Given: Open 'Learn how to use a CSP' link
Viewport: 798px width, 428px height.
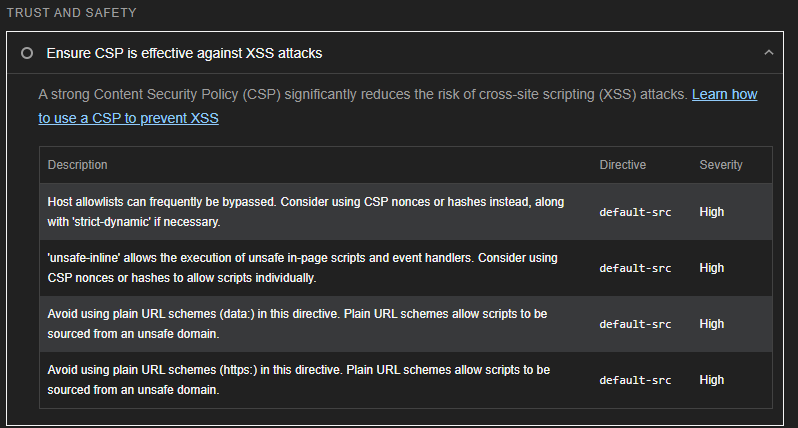Looking at the screenshot, I should pyautogui.click(x=397, y=106).
